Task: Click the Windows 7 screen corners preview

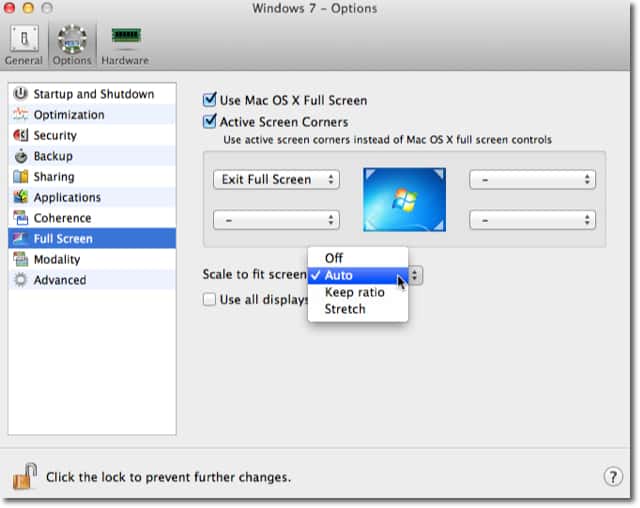Action: (x=404, y=200)
